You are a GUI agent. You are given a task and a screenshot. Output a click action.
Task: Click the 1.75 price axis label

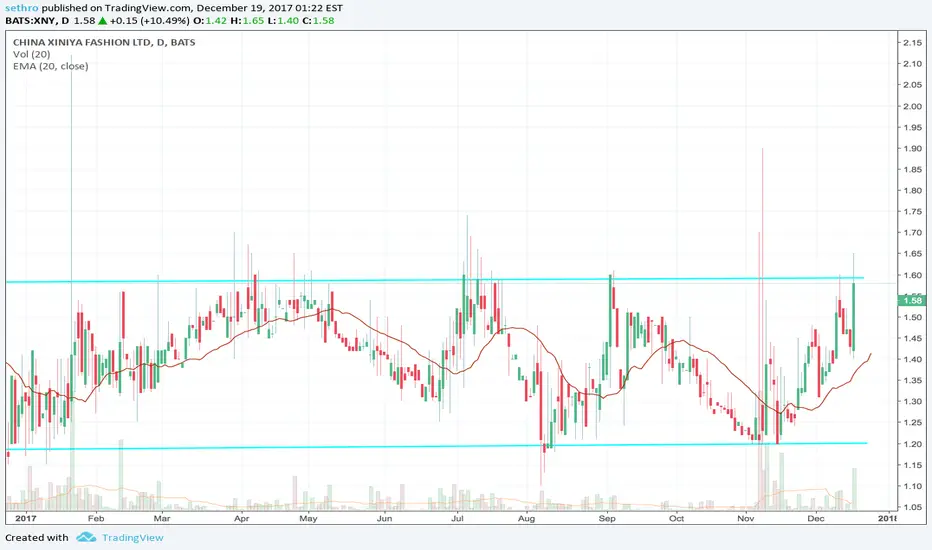pyautogui.click(x=912, y=211)
